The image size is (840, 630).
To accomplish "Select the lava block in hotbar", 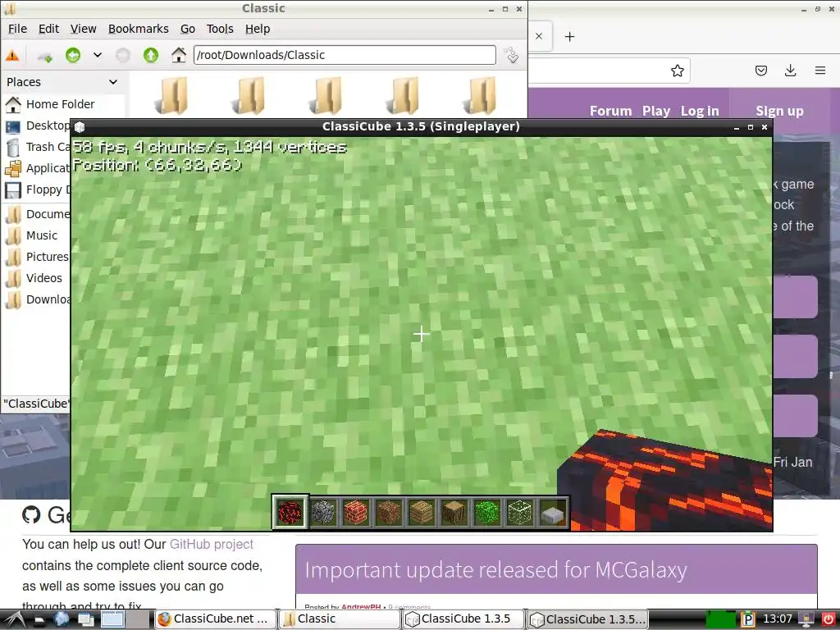I will point(290,512).
